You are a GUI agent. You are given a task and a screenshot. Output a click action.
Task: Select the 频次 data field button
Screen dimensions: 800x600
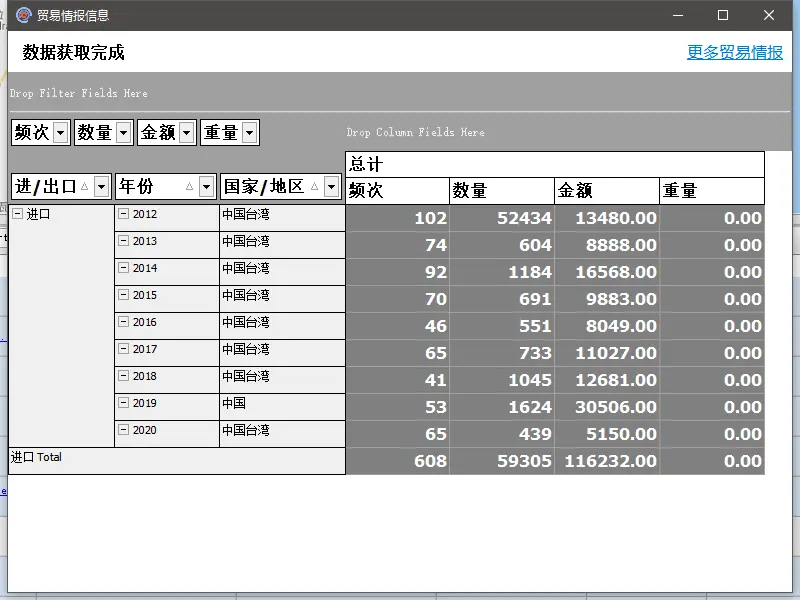coord(41,133)
